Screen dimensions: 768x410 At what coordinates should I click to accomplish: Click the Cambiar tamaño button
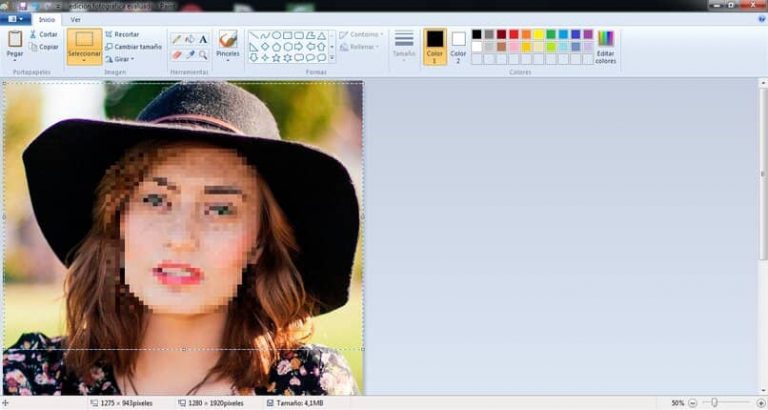pyautogui.click(x=134, y=47)
